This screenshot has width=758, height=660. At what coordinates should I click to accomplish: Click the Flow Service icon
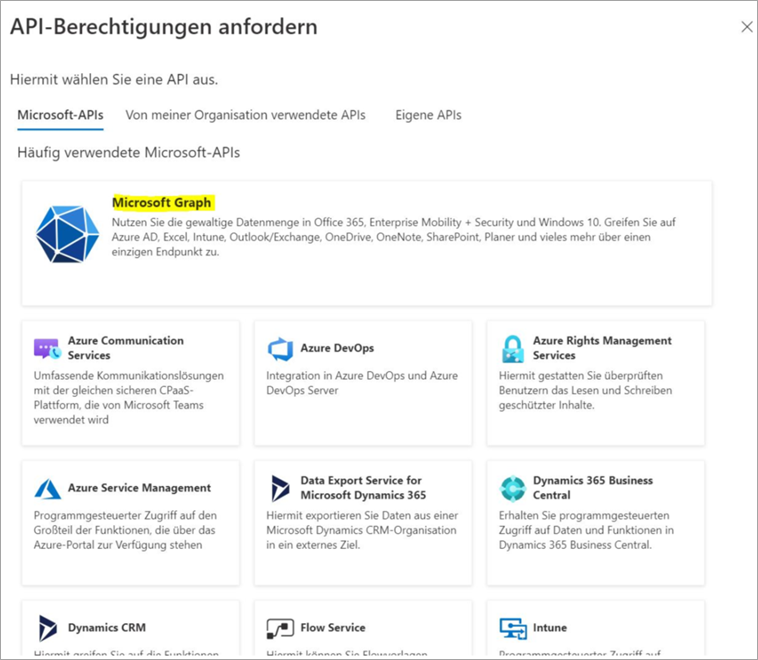[x=280, y=628]
